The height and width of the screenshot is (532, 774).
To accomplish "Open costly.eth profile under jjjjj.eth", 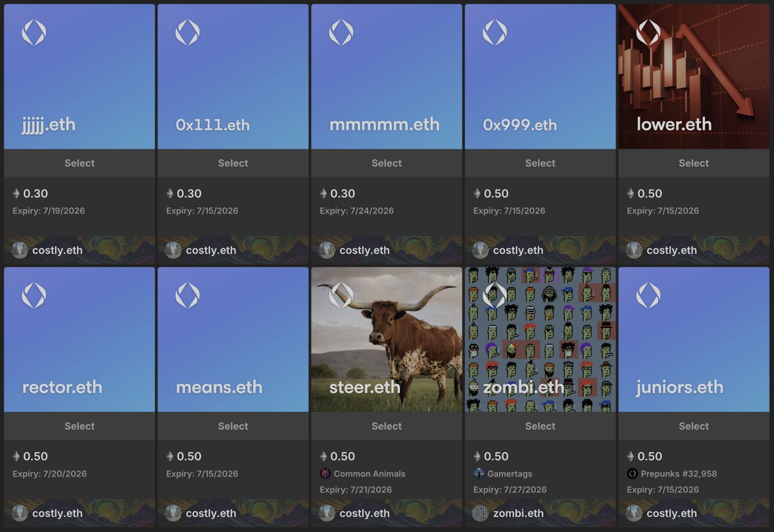I will [57, 250].
